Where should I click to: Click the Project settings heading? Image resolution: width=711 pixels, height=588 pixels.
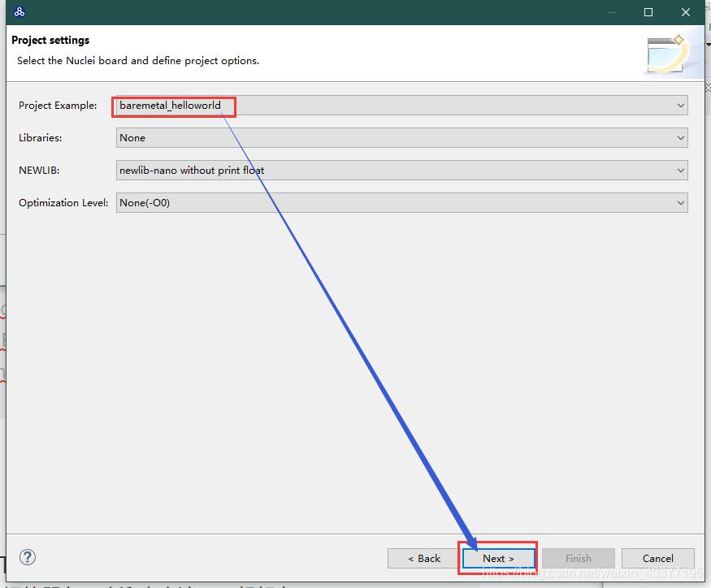(50, 40)
